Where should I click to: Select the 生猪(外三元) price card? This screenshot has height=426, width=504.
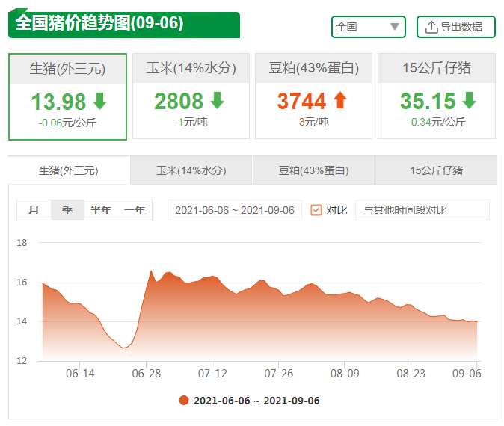[67, 96]
